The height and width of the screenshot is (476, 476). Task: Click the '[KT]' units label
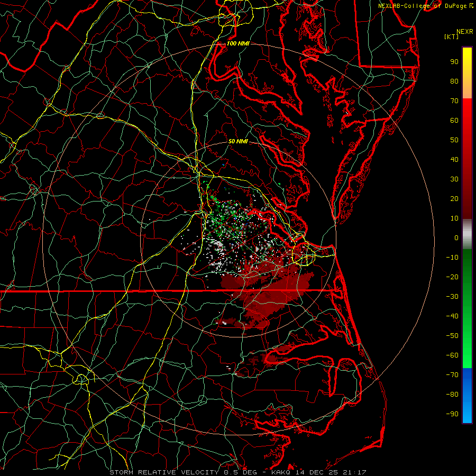(x=451, y=36)
